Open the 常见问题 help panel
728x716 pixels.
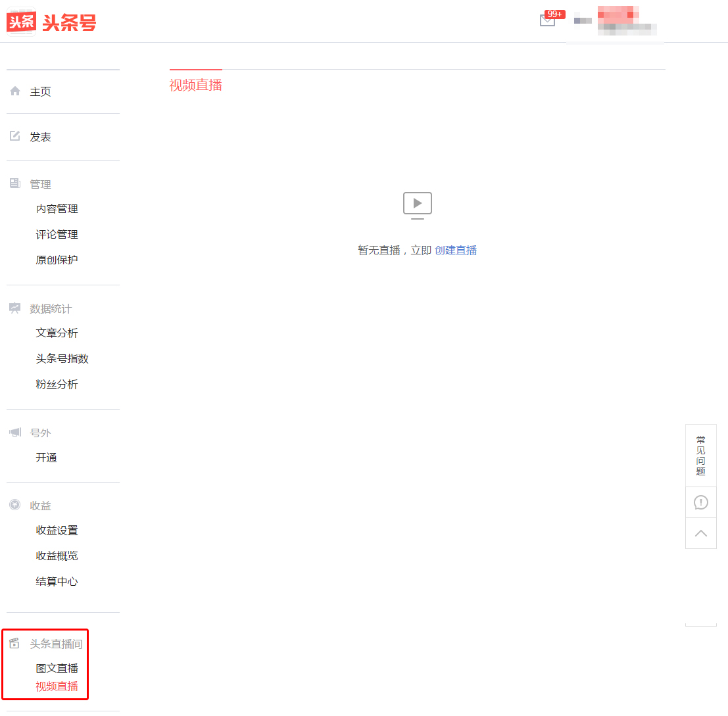[x=700, y=454]
